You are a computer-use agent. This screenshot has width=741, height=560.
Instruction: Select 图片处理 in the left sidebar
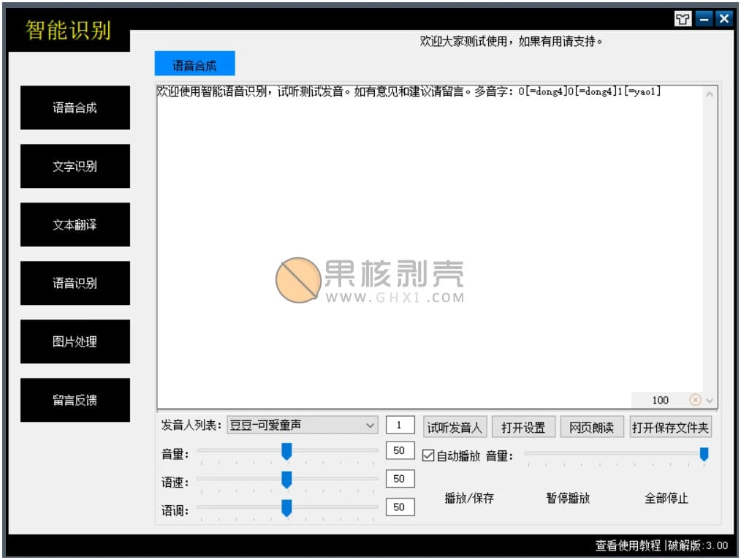pos(75,342)
